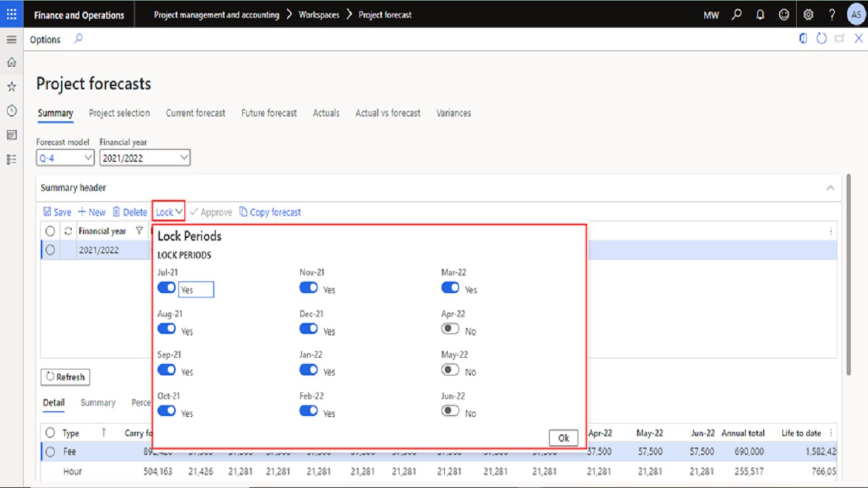Switch to Actuals tab
The width and height of the screenshot is (868, 488).
326,113
